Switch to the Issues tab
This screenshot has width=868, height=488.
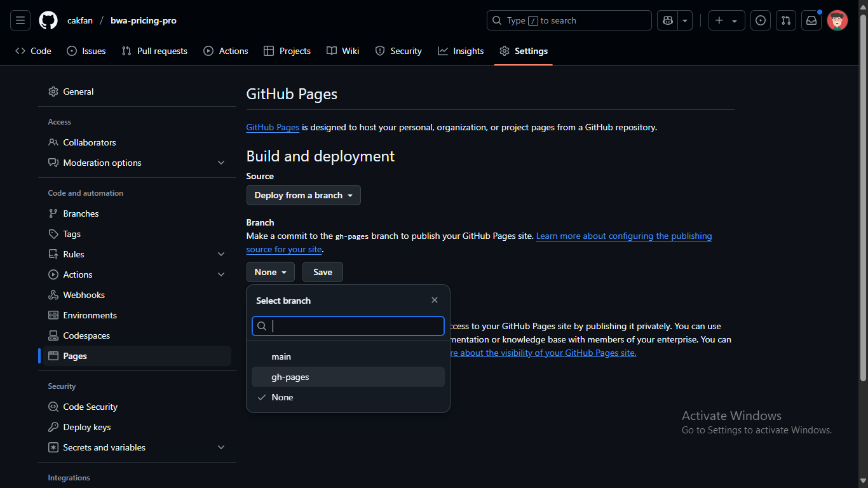click(x=86, y=51)
